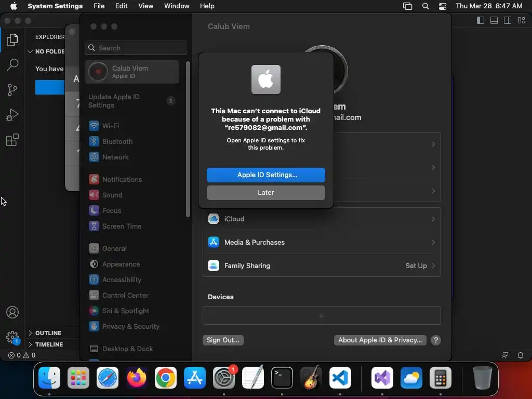Viewport: 532px width, 399px height.
Task: Launch Safari from the Dock
Action: click(108, 378)
